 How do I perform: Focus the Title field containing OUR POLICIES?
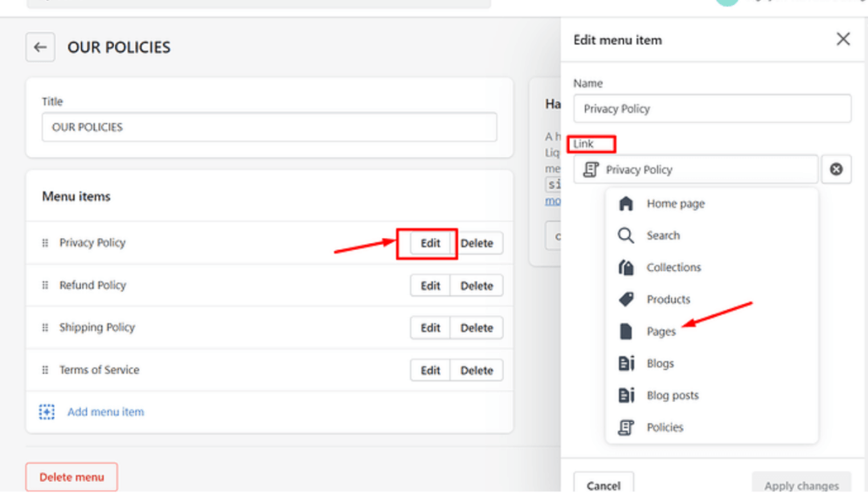click(269, 127)
